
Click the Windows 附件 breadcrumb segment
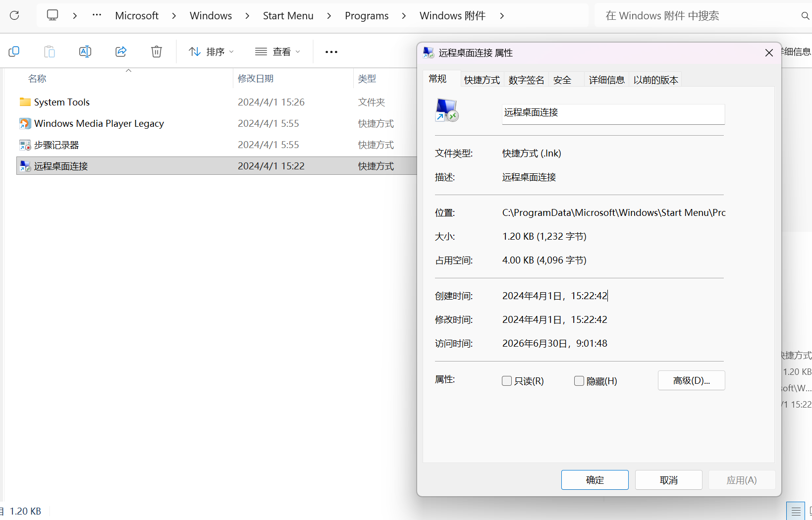tap(452, 16)
